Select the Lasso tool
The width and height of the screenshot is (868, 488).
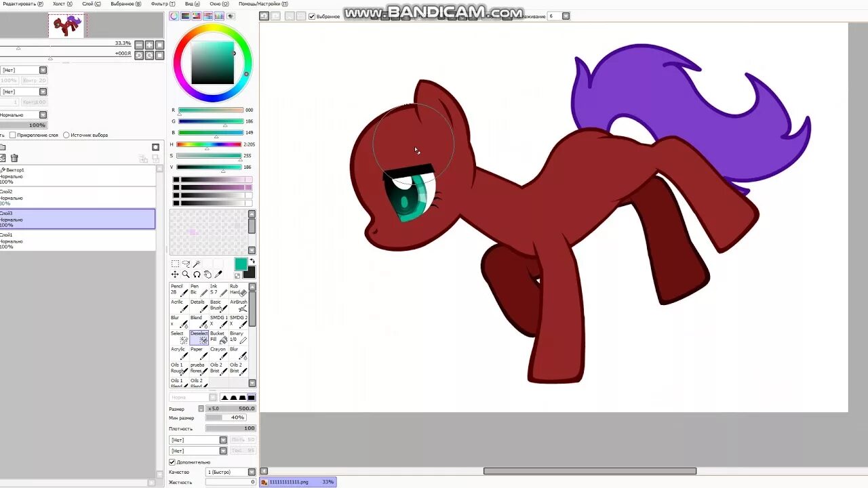click(186, 264)
